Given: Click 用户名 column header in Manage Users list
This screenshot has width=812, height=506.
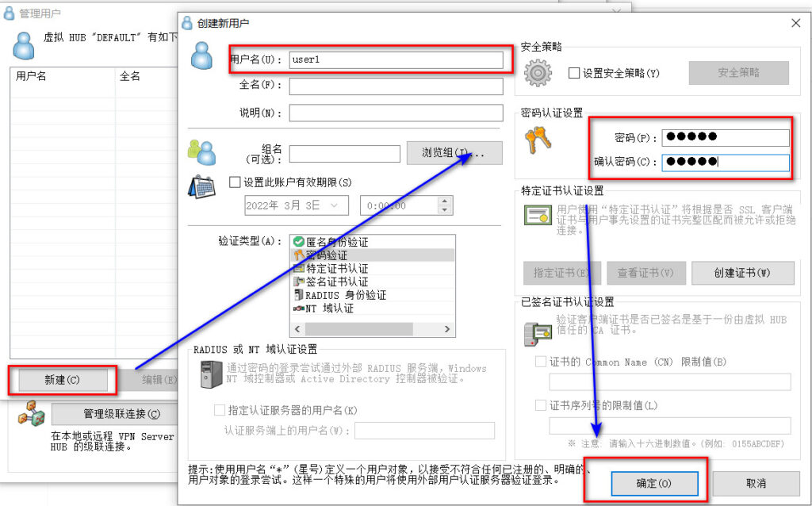Looking at the screenshot, I should (63, 76).
